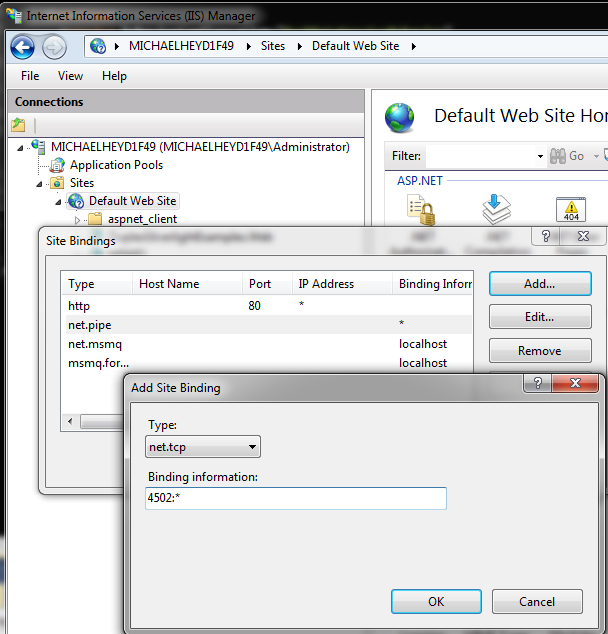Open the Filter dropdown arrow
Viewport: 608px width, 634px height.
540,156
